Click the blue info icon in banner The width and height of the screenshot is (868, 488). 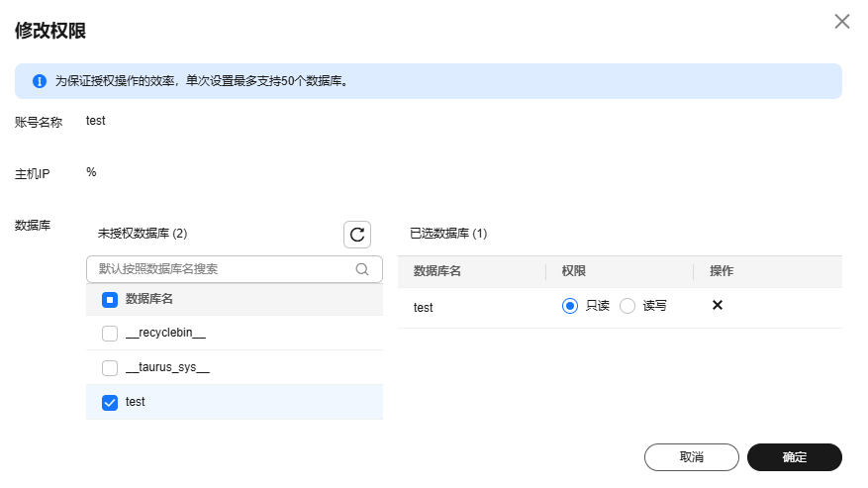[x=40, y=81]
